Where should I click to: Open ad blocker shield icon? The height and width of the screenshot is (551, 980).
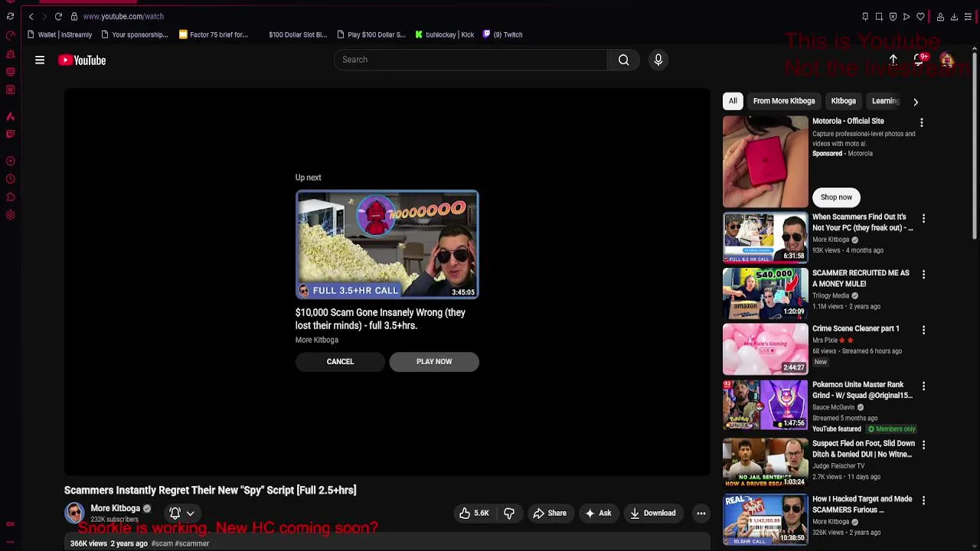click(893, 16)
